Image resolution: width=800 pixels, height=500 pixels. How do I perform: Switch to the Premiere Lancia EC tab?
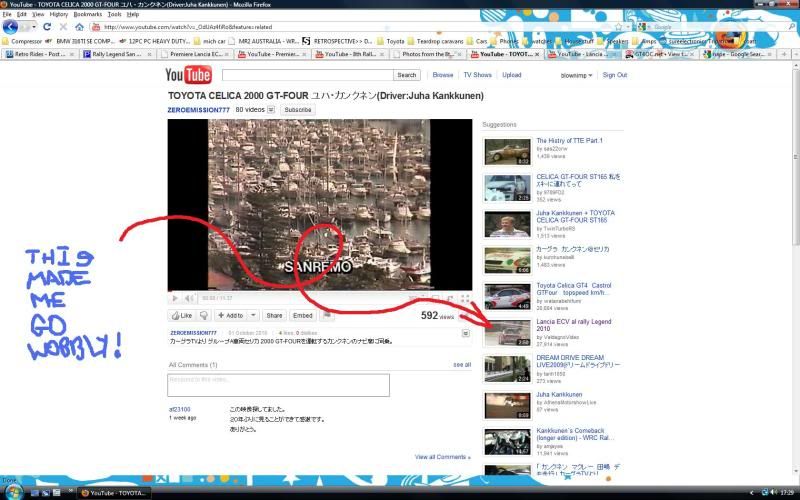(x=195, y=54)
